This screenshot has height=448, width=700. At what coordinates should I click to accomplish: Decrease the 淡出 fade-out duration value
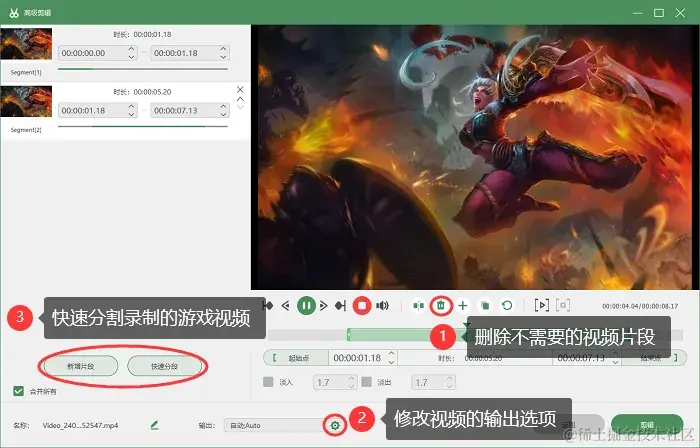pyautogui.click(x=450, y=386)
